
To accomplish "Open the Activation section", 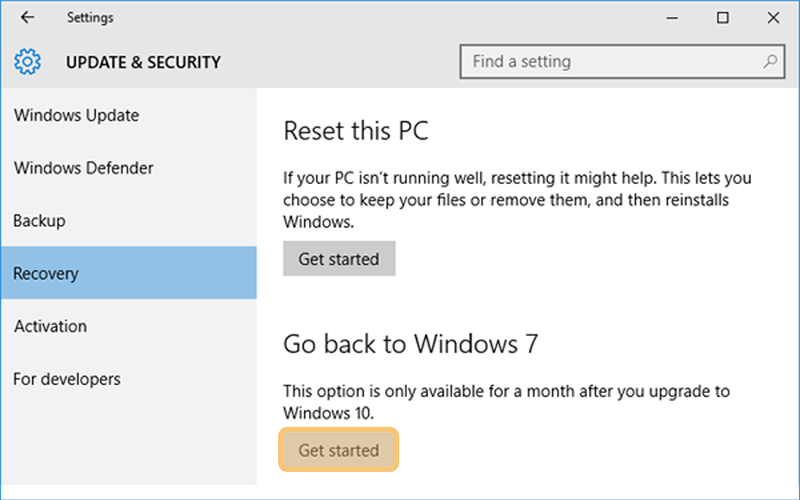I will coord(129,326).
